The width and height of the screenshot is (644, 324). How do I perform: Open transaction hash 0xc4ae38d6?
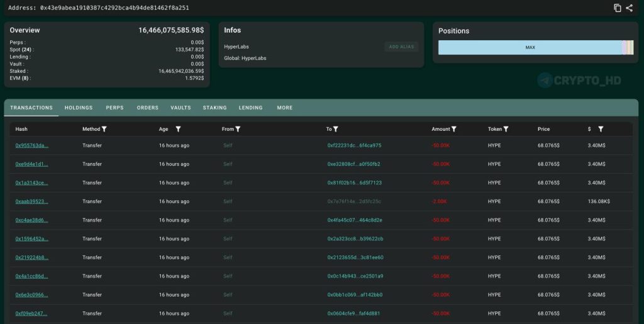[31, 220]
